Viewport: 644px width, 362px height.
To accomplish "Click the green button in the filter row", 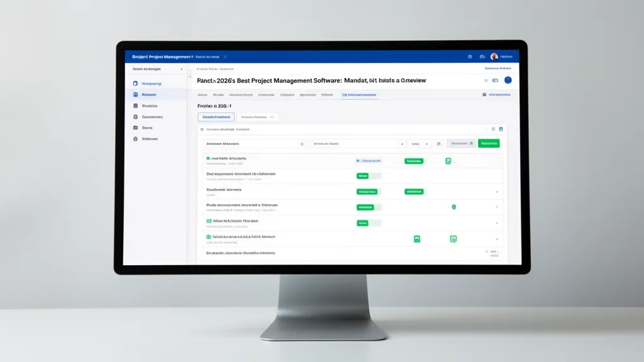I will [489, 143].
